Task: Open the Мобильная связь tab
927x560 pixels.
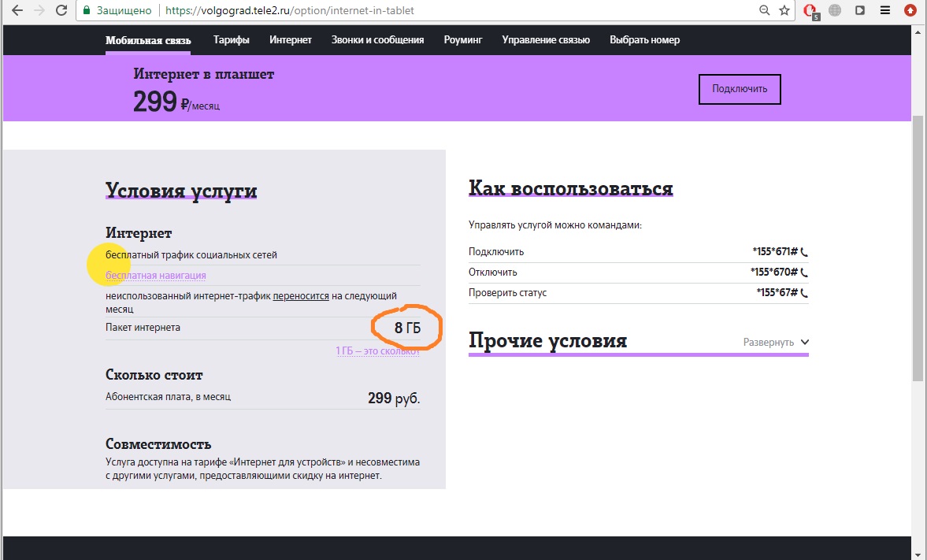Action: click(148, 40)
